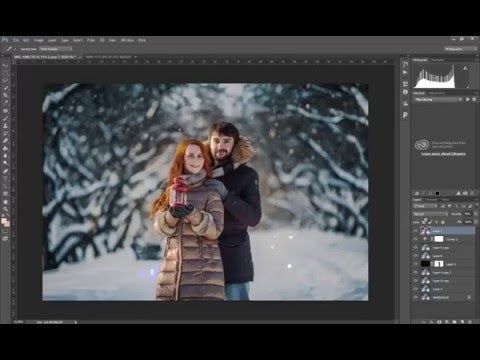This screenshot has width=480, height=360.
Task: Select the white layer mask thumbnail
Action: [x=439, y=239]
